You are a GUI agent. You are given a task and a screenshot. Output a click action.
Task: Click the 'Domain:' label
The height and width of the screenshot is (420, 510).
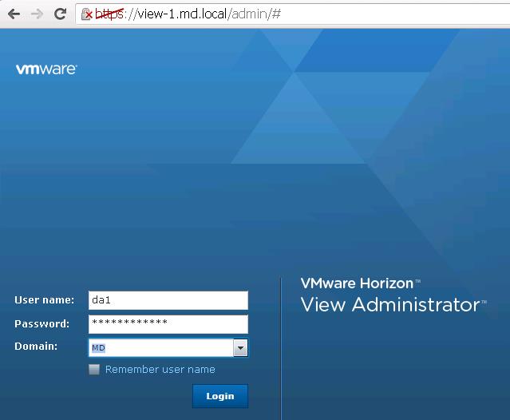coord(36,347)
